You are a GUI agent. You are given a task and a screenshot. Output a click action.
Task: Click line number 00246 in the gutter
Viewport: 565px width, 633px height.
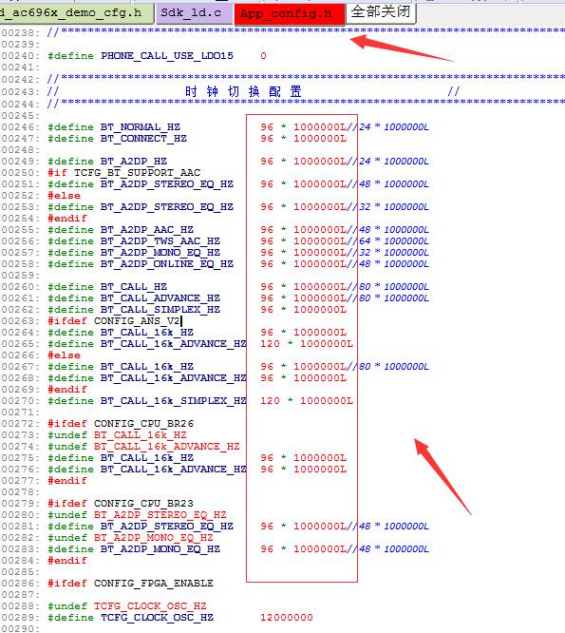20,127
